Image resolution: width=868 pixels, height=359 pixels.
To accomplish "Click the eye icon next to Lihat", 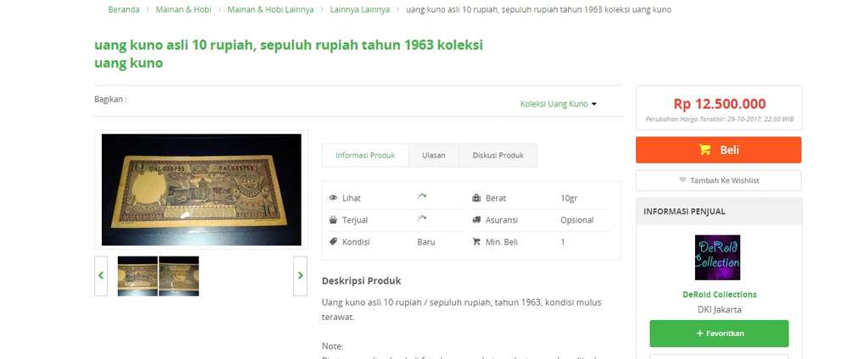I will pyautogui.click(x=333, y=198).
